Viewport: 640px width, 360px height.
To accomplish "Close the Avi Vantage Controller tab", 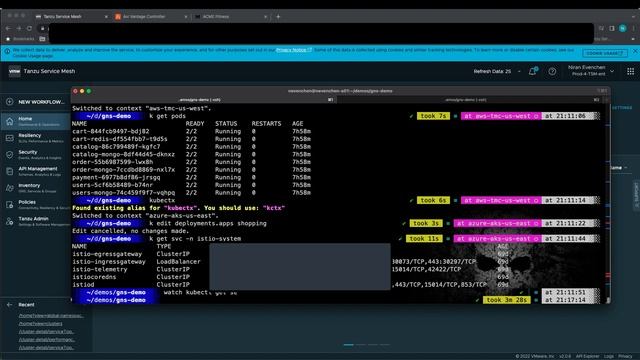I will 186,17.
